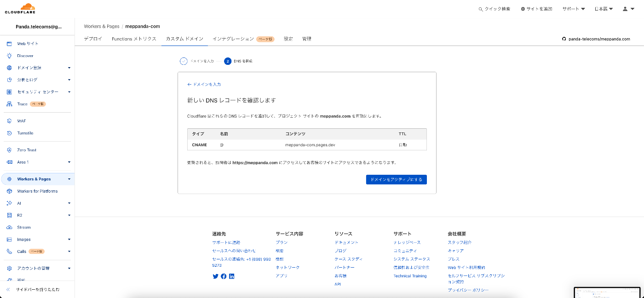Click サイトを追加 in header

pyautogui.click(x=536, y=9)
